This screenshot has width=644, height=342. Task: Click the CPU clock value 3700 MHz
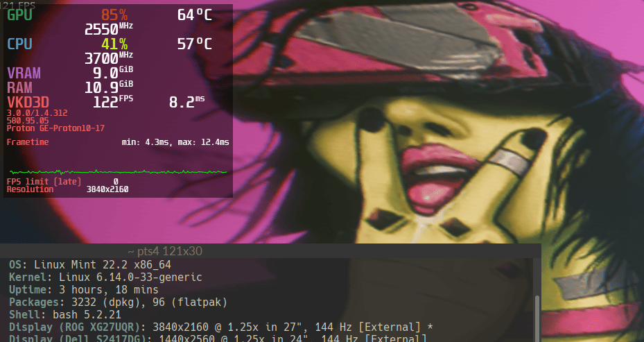109,58
